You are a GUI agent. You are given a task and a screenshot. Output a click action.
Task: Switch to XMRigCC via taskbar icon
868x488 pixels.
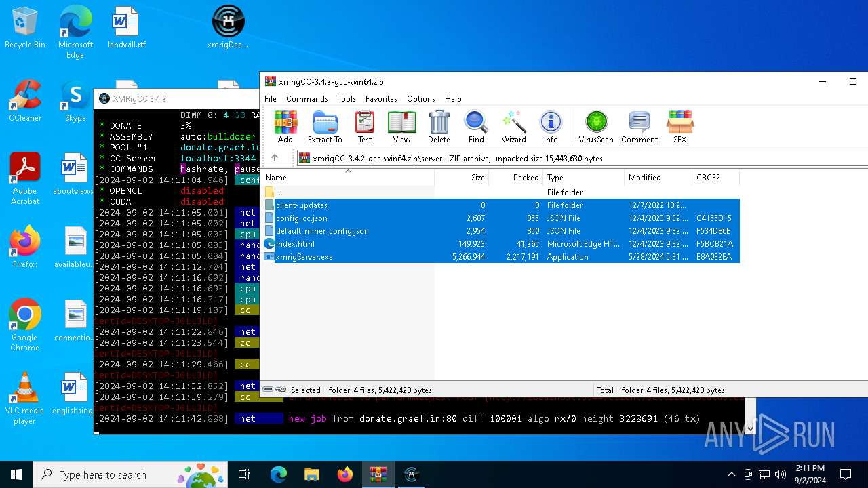tap(411, 474)
